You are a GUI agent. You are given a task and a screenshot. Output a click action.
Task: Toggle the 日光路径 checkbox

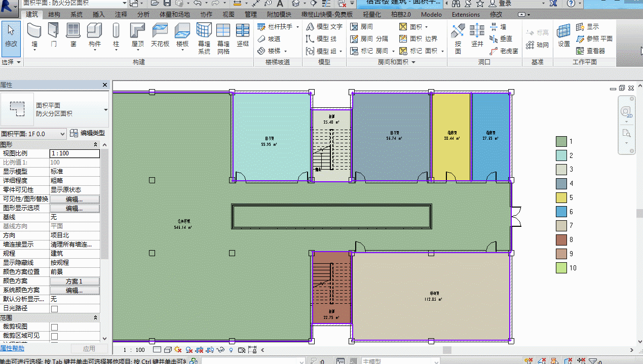pos(54,308)
